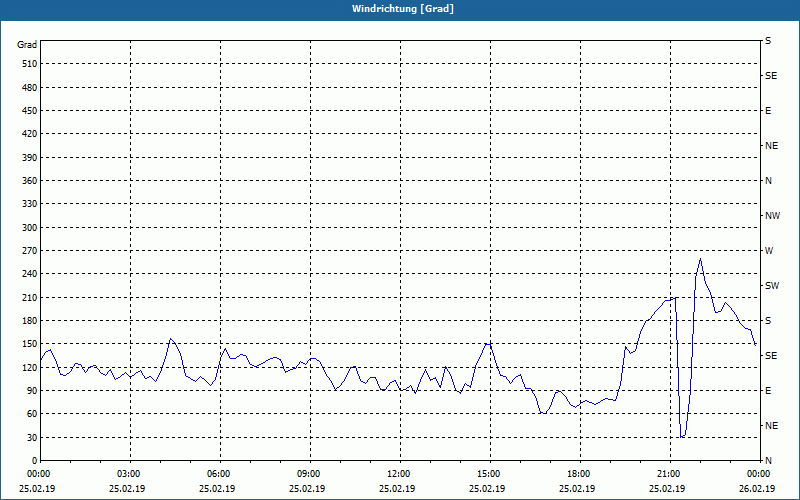800x500 pixels.
Task: Click the 09:00 time label
Action: click(x=310, y=473)
